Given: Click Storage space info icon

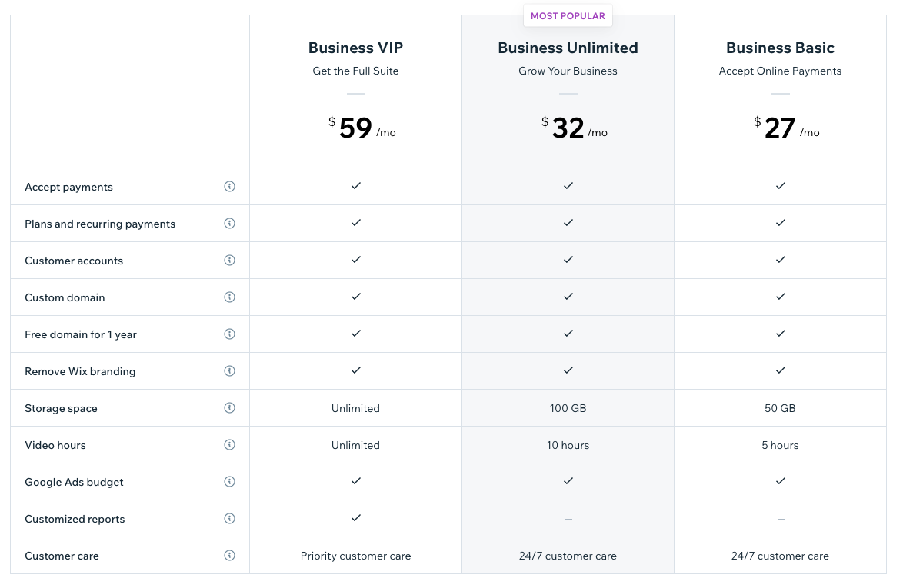Looking at the screenshot, I should [229, 408].
